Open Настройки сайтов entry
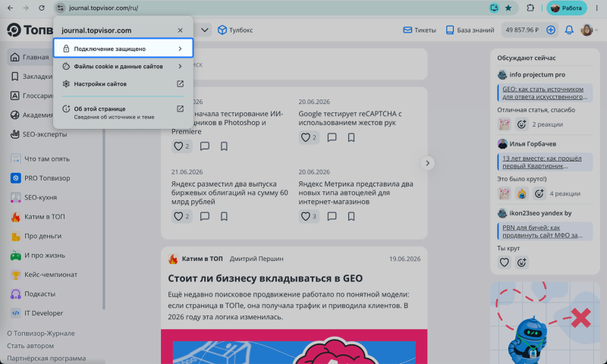Image resolution: width=607 pixels, height=364 pixels. (123, 83)
